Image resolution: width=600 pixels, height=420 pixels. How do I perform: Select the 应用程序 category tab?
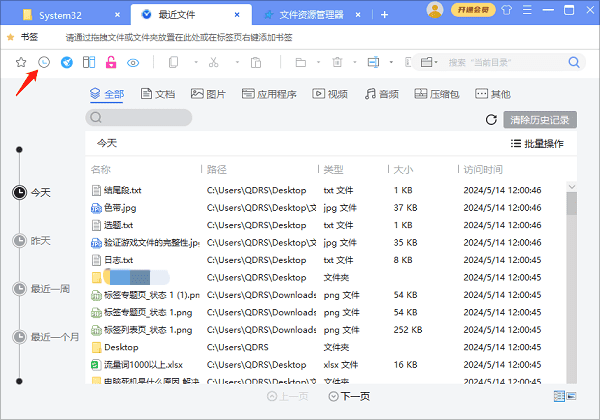[269, 94]
